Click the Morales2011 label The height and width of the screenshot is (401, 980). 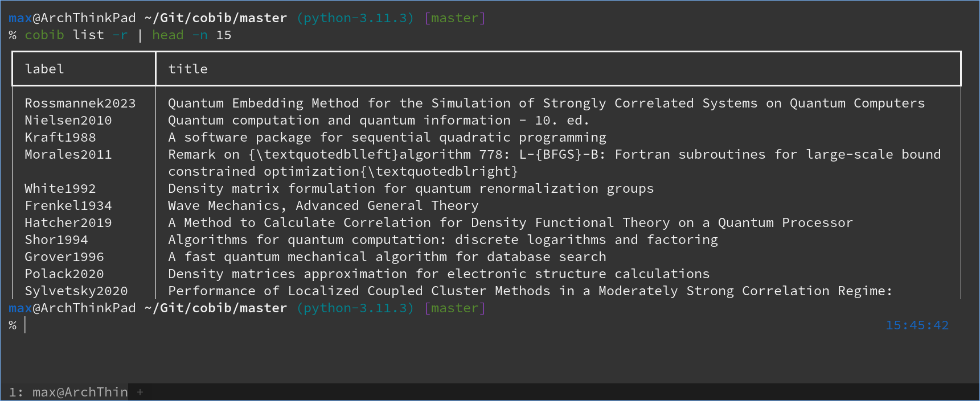[x=68, y=154]
